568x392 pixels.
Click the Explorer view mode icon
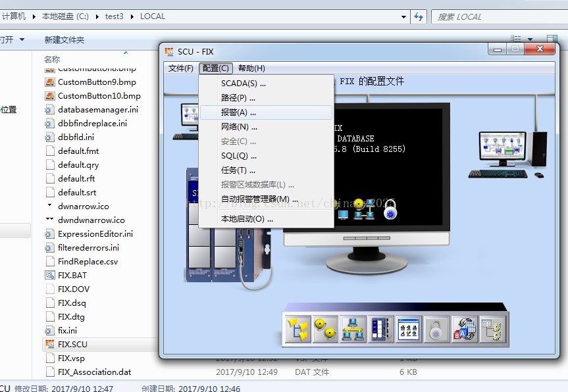click(516, 39)
